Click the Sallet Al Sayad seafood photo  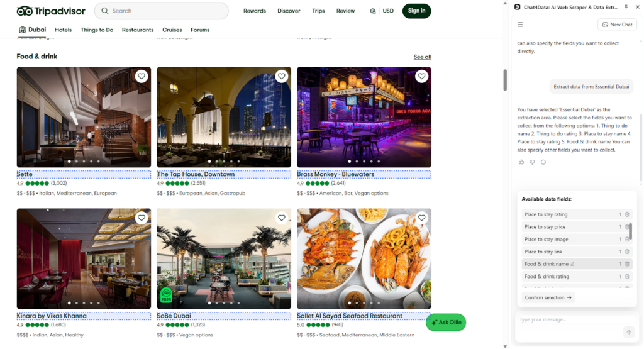click(364, 258)
